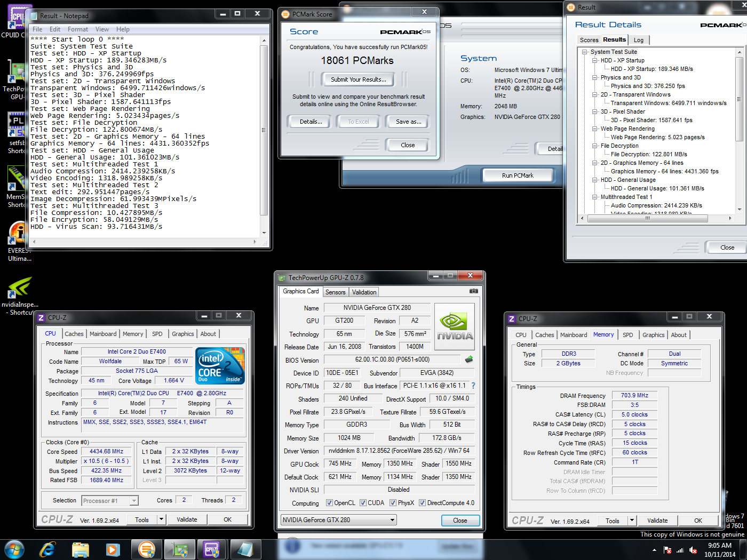Click the GPU Name field NVIDIA GeForce GTX 280
The height and width of the screenshot is (560, 747).
(377, 307)
